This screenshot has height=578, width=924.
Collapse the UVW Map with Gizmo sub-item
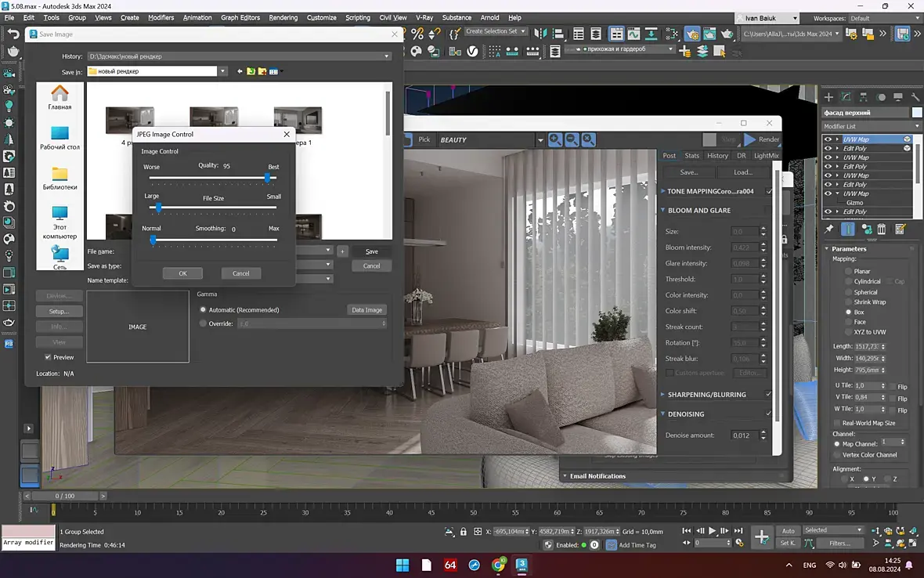click(x=837, y=193)
